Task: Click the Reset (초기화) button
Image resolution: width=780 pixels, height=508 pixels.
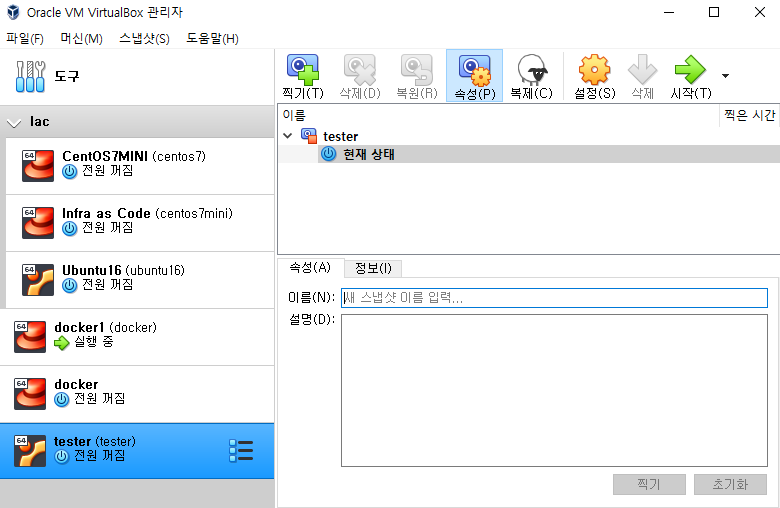Action: tap(730, 484)
